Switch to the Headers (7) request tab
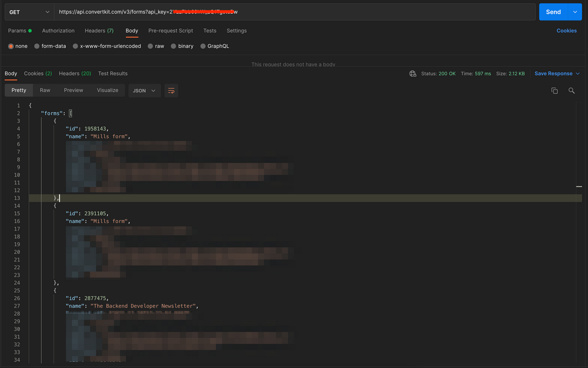Viewport: 588px width, 368px height. tap(98, 31)
